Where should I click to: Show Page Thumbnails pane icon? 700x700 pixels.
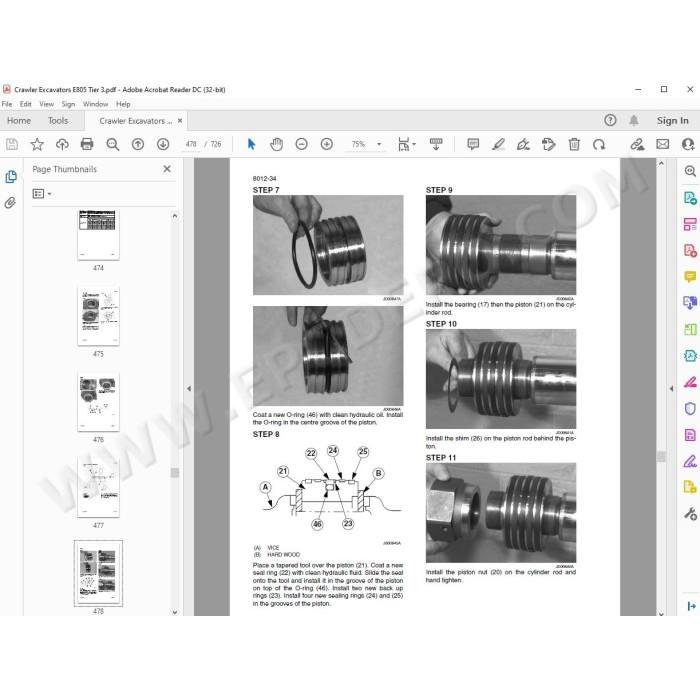tap(11, 177)
